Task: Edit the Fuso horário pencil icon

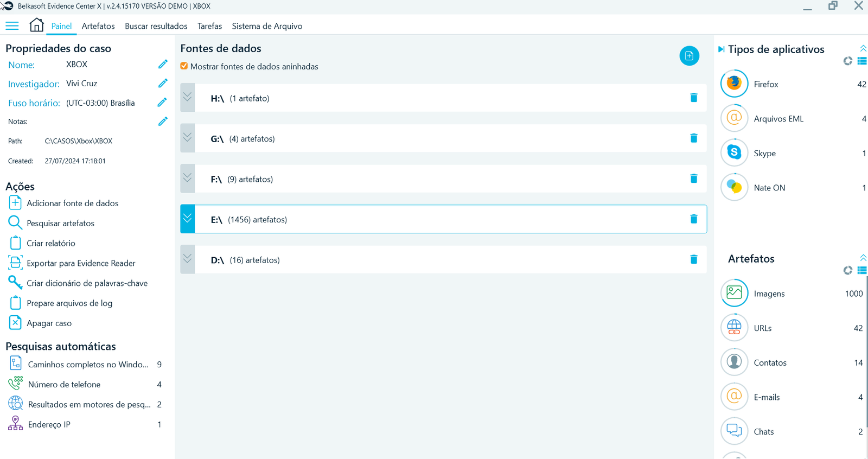Action: pos(162,102)
